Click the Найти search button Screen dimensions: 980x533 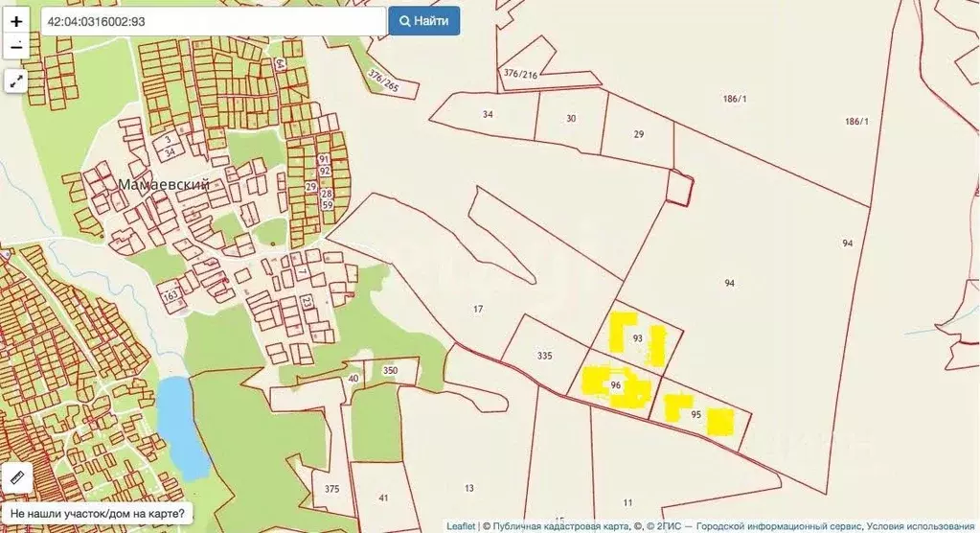point(423,20)
